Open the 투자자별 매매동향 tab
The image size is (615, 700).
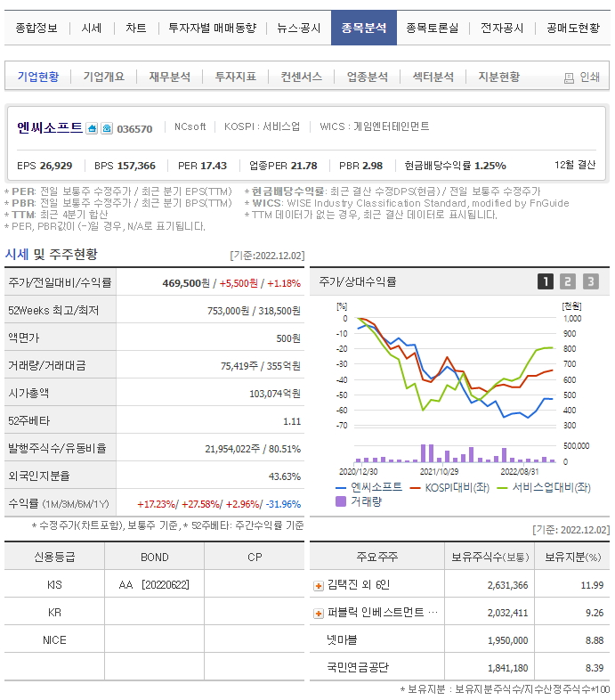(213, 28)
